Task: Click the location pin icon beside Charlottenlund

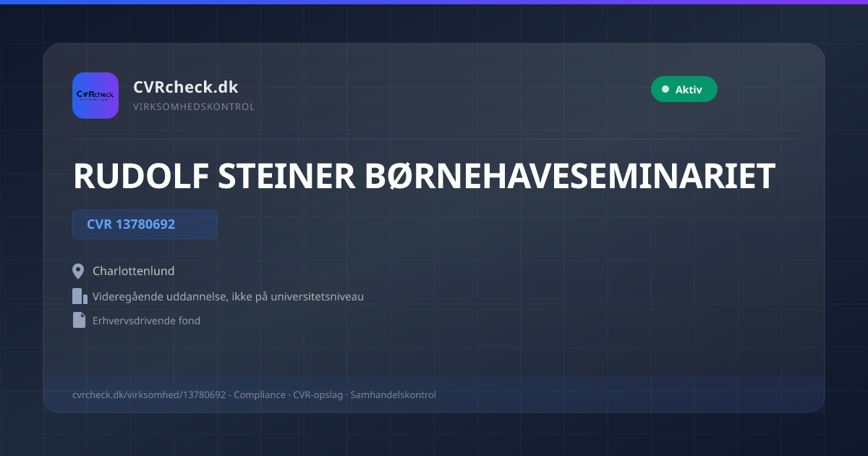Action: pyautogui.click(x=79, y=271)
